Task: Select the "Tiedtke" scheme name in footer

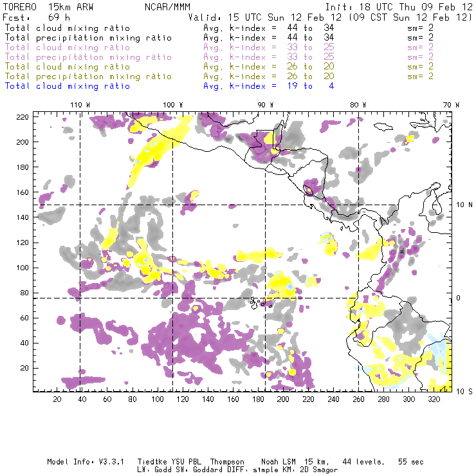Action: coord(152,462)
